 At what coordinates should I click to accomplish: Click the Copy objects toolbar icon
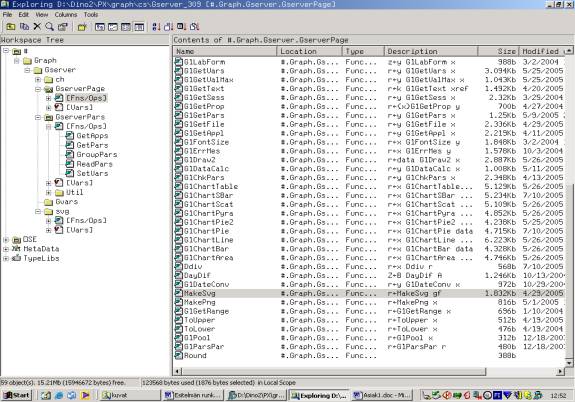pos(24,26)
